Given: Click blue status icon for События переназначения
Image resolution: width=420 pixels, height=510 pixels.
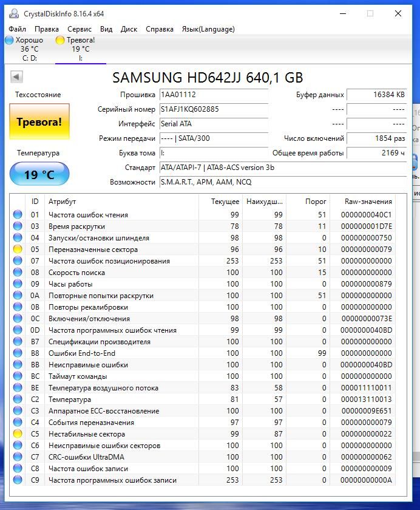Looking at the screenshot, I should pos(18,422).
